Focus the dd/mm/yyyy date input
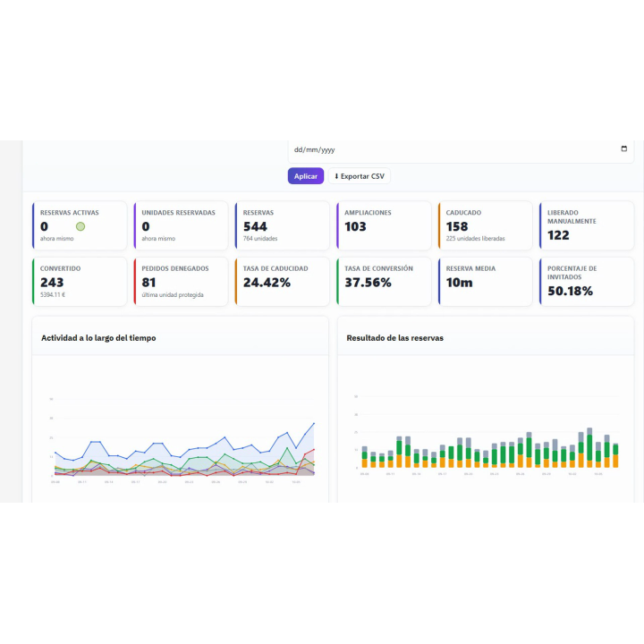Viewport: 644px width, 644px height. pyautogui.click(x=461, y=149)
